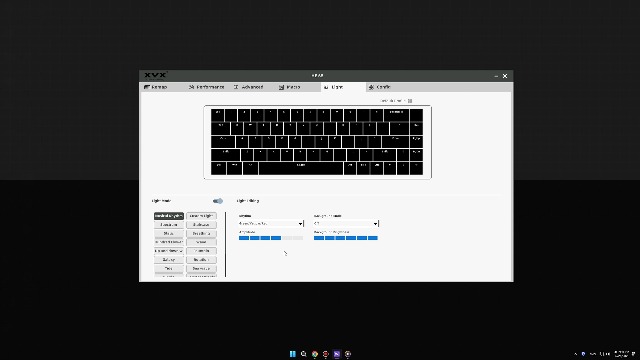
Task: Open Windows taskbar Search
Action: point(304,354)
